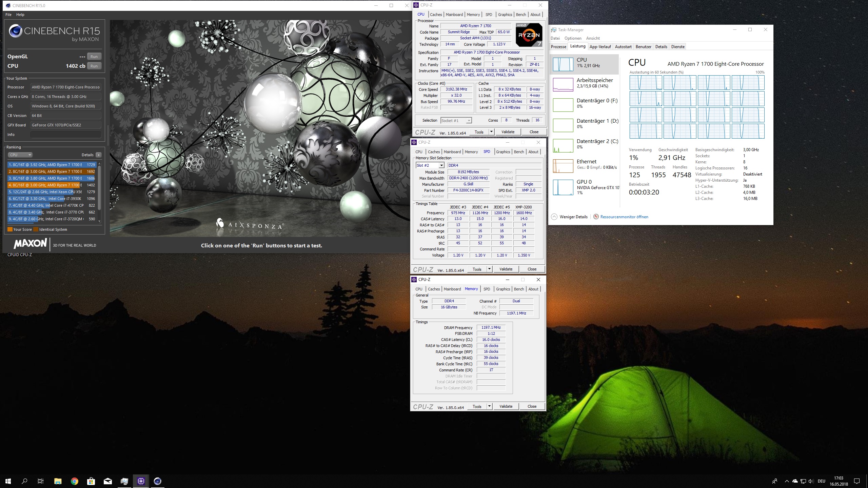Screen dimensions: 868x488
Task: Expand the Ranking Details arrow in Cinebench
Action: [99, 155]
